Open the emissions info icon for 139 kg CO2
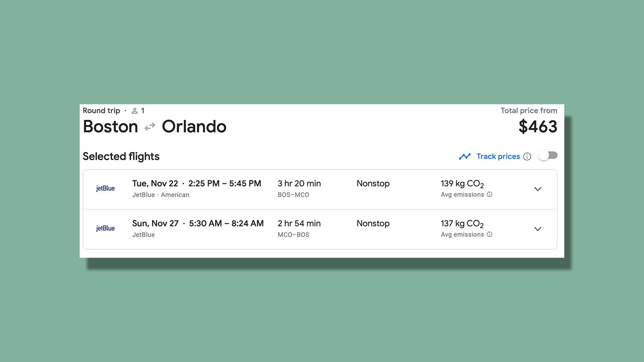Image resolution: width=644 pixels, height=362 pixels. click(x=489, y=195)
